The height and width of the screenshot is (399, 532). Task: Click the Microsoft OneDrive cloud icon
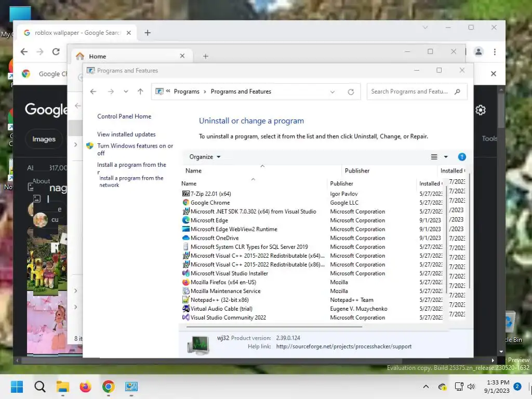pos(185,238)
